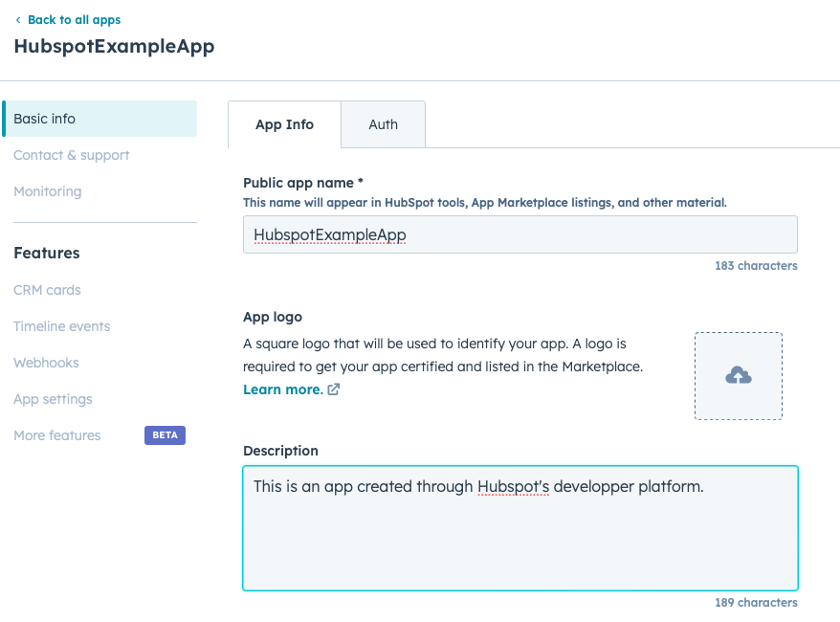The height and width of the screenshot is (622, 840).
Task: Open the Learn more link
Action: pos(283,389)
